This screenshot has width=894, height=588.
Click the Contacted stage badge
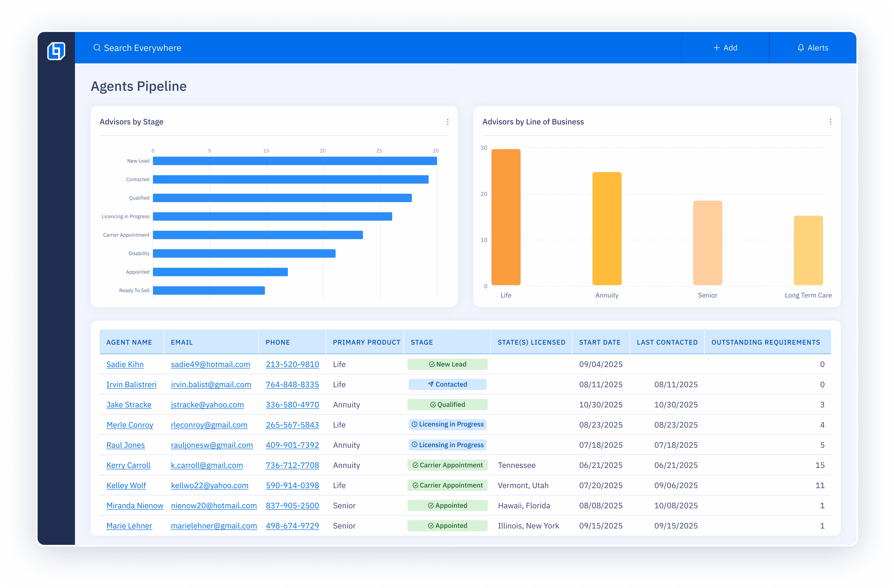[447, 384]
